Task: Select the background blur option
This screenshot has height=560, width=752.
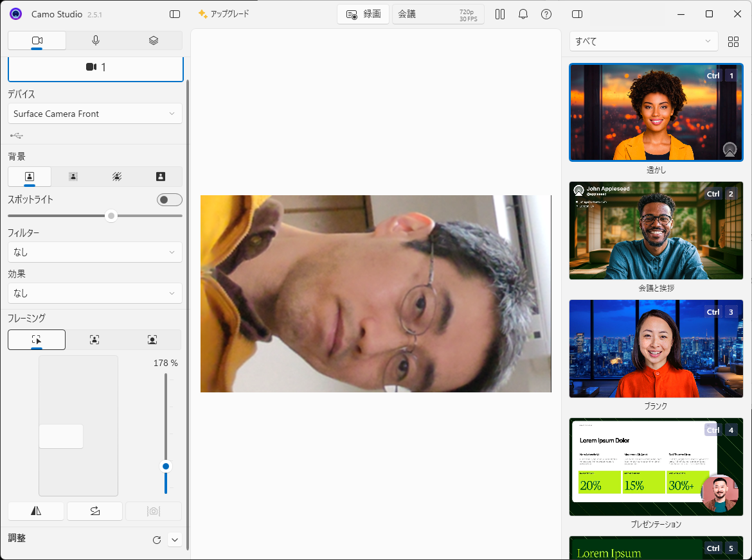Action: pos(73,177)
